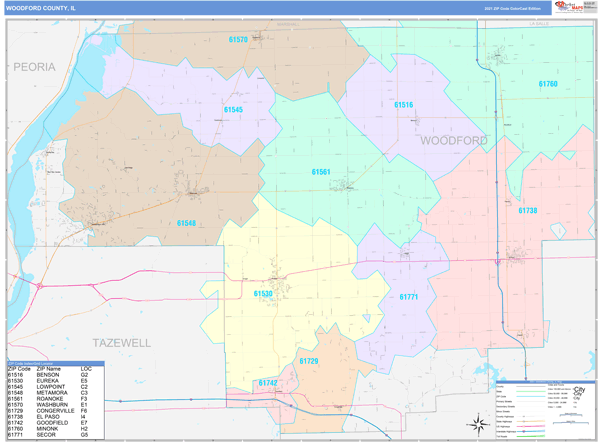Click the compass rose icon
This screenshot has height=442, width=600.
tap(478, 424)
